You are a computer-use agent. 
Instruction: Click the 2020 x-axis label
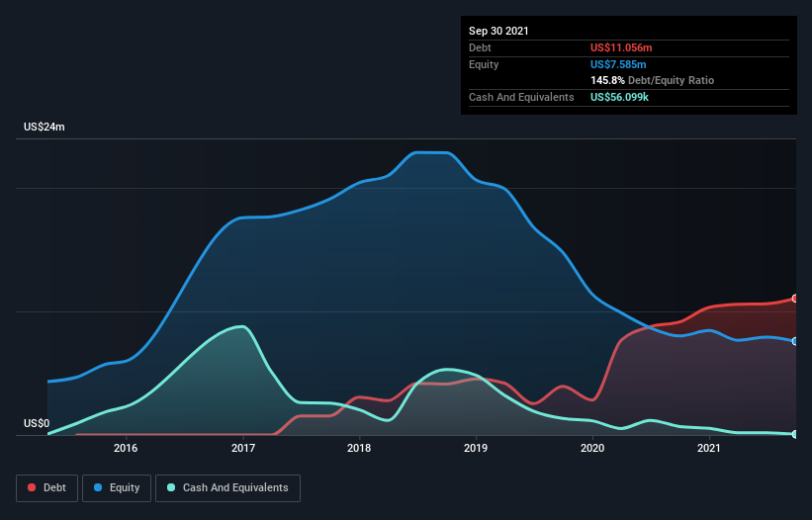(x=592, y=448)
